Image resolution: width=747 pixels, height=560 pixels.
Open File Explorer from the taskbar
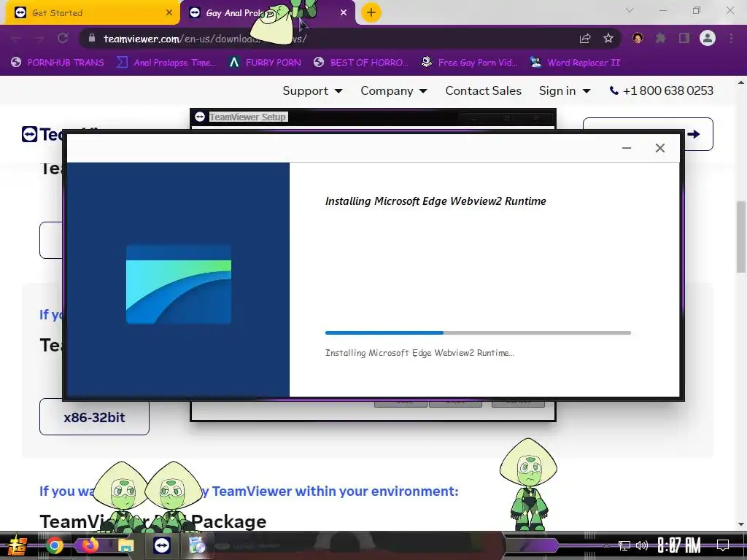coord(125,545)
